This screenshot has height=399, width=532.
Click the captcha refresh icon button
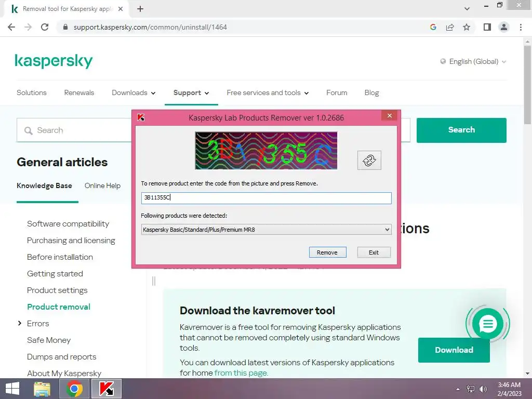click(x=369, y=160)
